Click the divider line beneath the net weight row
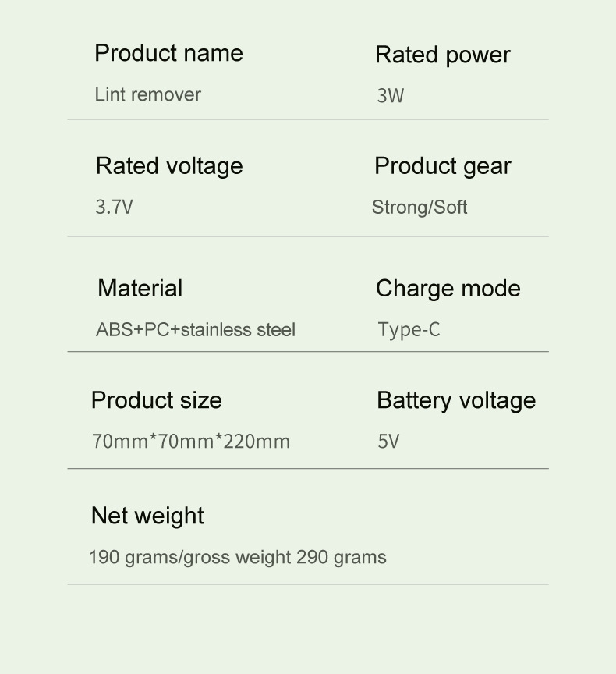Image resolution: width=616 pixels, height=674 pixels. coord(308,584)
